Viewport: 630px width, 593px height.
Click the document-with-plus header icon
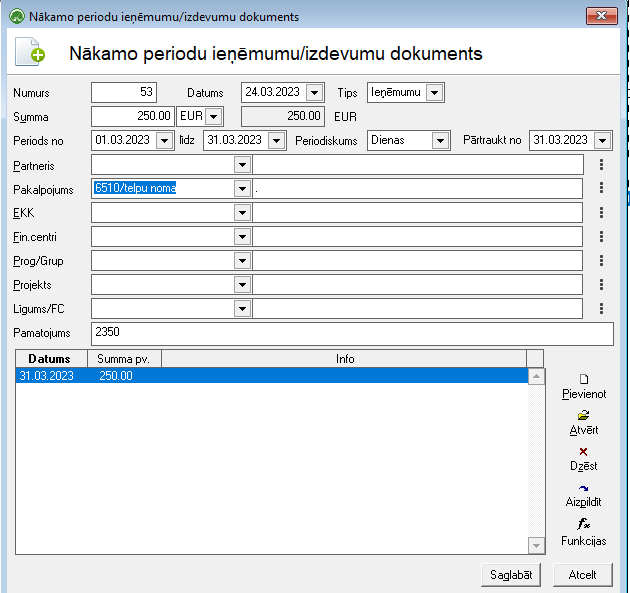click(x=30, y=51)
